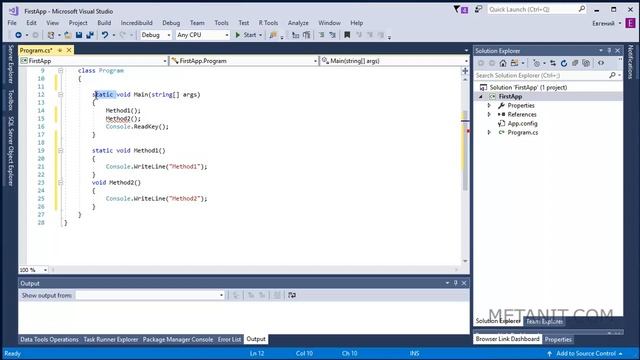Click the pin icon on the Program.cs tab

click(60, 50)
